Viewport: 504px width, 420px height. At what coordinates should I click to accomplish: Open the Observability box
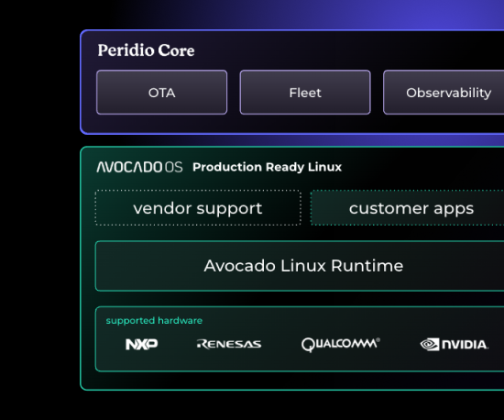[444, 93]
